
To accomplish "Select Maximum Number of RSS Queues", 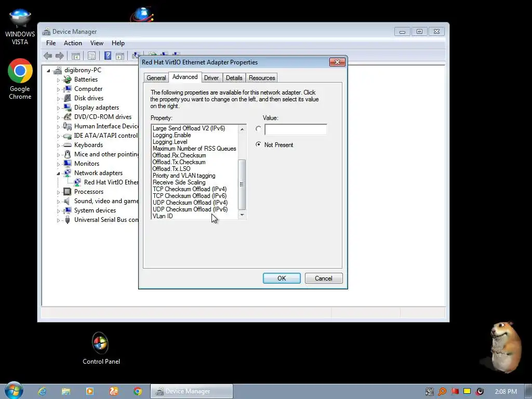I will [x=194, y=149].
